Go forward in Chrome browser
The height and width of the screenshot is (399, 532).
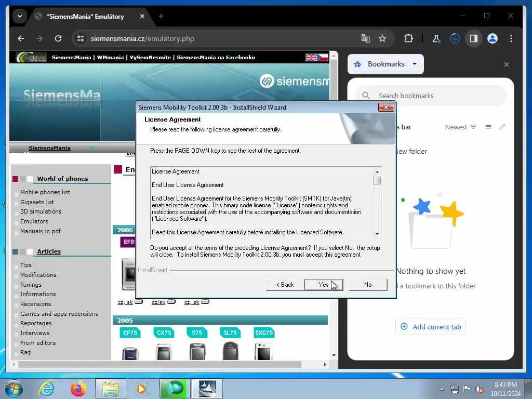coord(39,38)
